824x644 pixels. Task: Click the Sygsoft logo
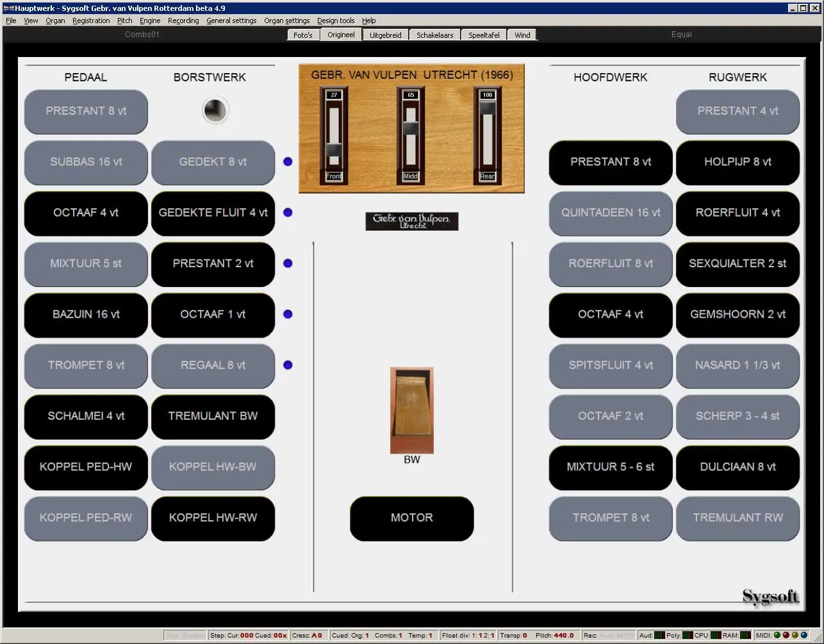[770, 597]
